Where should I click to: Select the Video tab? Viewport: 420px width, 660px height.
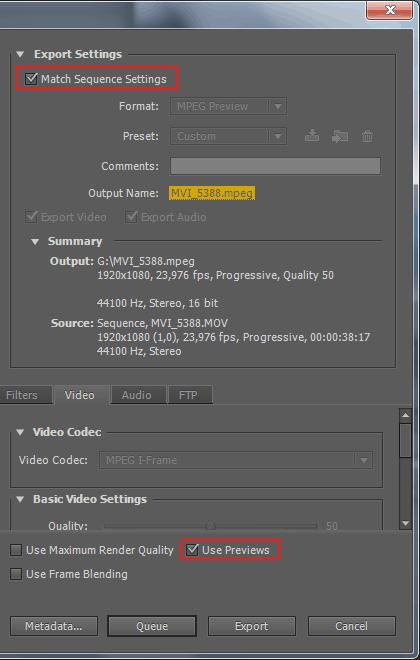(80, 395)
